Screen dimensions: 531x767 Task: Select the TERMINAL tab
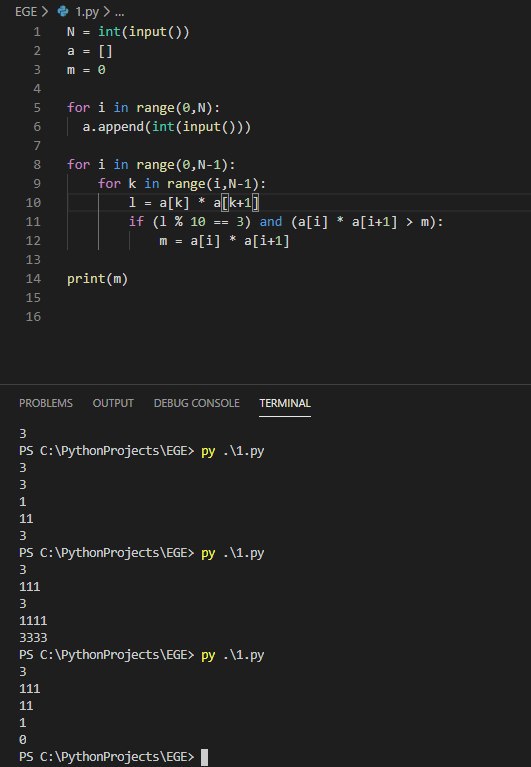[x=285, y=403]
